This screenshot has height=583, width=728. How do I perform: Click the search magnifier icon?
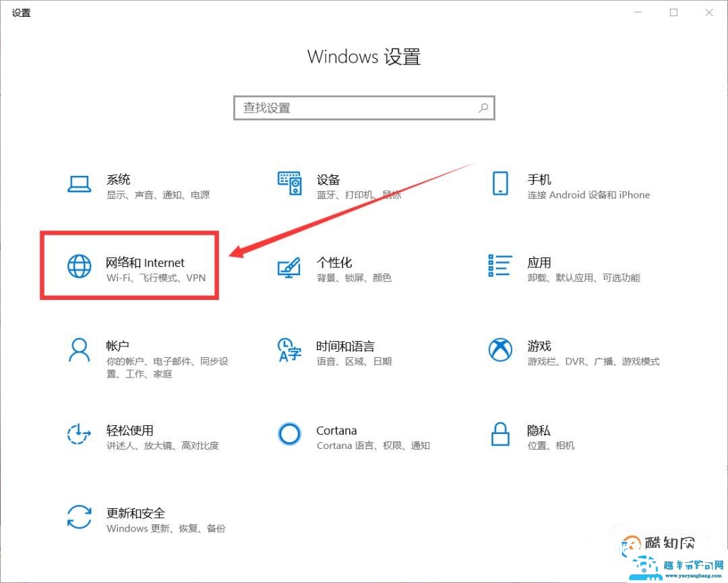(483, 108)
